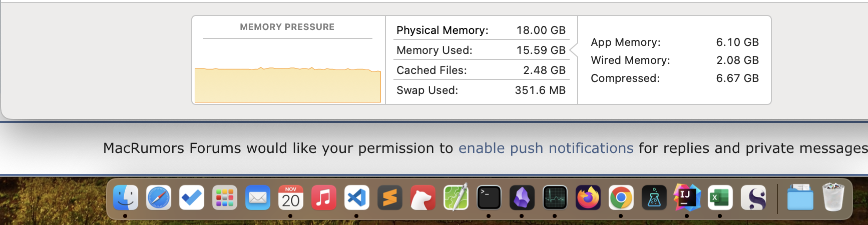The width and height of the screenshot is (868, 225).
Task: Open Microsoft Excel from the Dock
Action: pyautogui.click(x=720, y=198)
